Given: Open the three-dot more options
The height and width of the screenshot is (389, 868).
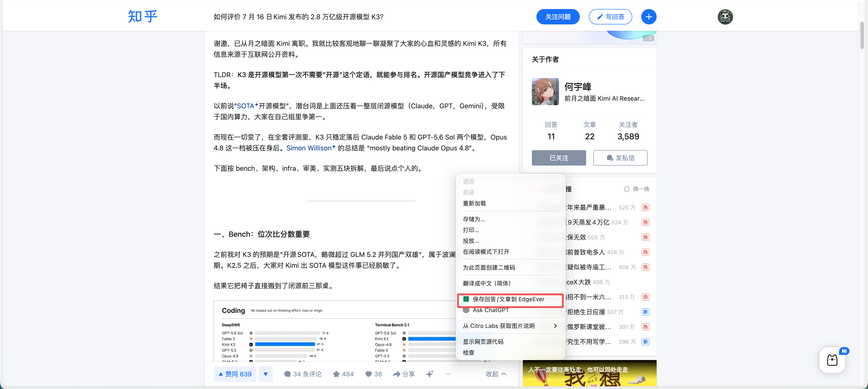Looking at the screenshot, I should [448, 374].
